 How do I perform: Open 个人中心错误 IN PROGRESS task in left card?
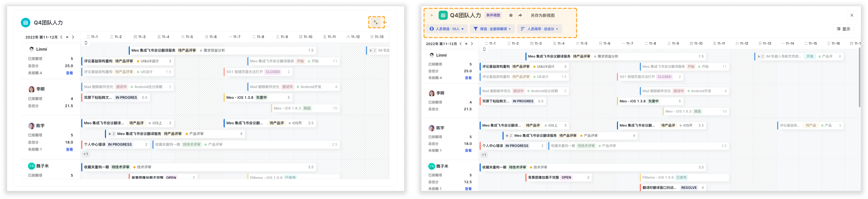tap(116, 145)
